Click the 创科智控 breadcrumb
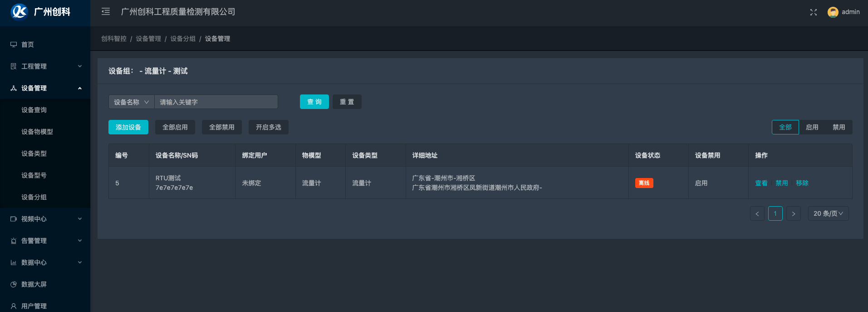This screenshot has height=312, width=868. click(x=114, y=39)
